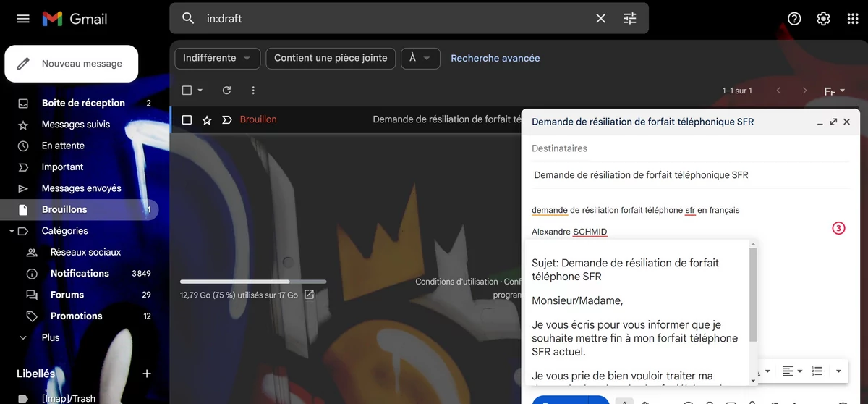Image resolution: width=868 pixels, height=404 pixels.
Task: Open the alignment dropdown arrow
Action: pos(800,371)
